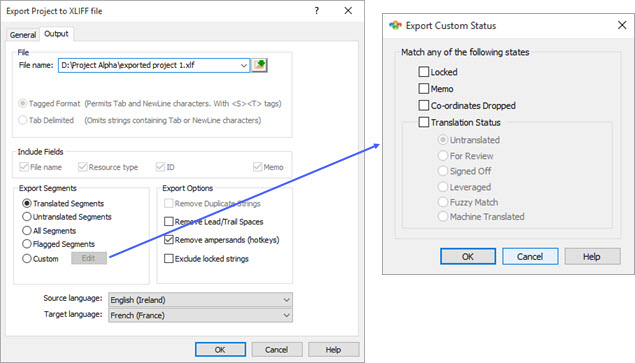Click Cancel in the XLIFF export dialog
The height and width of the screenshot is (363, 635).
[x=277, y=350]
